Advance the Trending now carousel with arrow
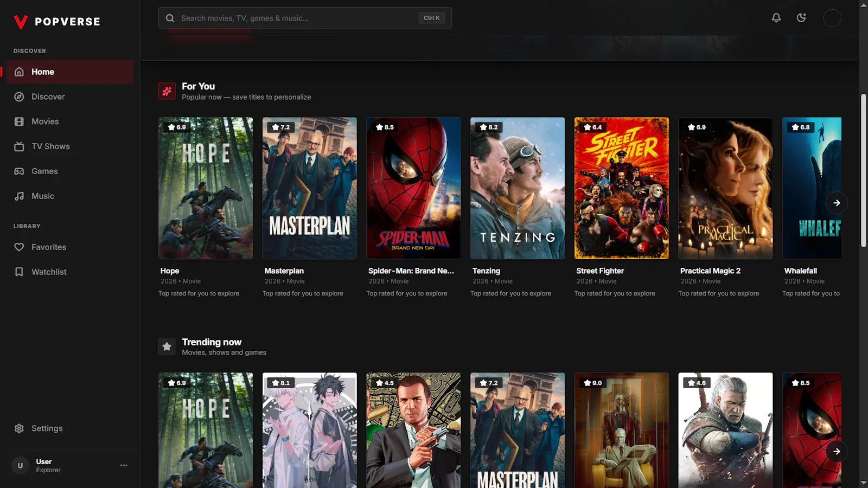This screenshot has height=488, width=868. [x=837, y=451]
